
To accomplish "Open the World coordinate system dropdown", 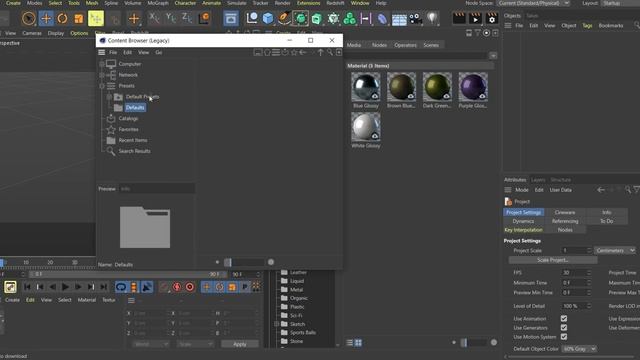I will pyautogui.click(x=150, y=344).
